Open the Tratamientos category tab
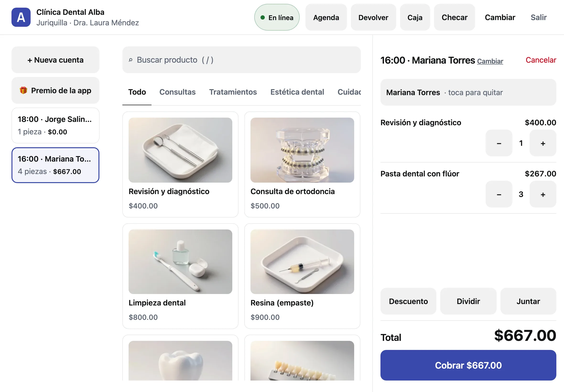 coord(233,92)
